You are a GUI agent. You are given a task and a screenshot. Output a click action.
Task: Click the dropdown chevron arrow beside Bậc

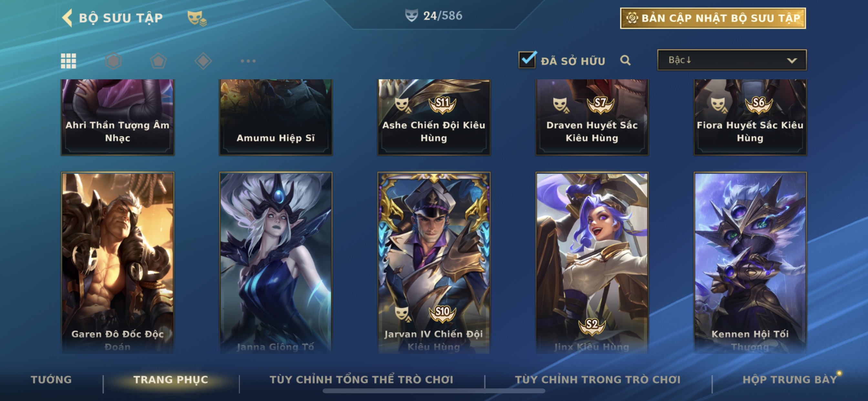click(792, 61)
